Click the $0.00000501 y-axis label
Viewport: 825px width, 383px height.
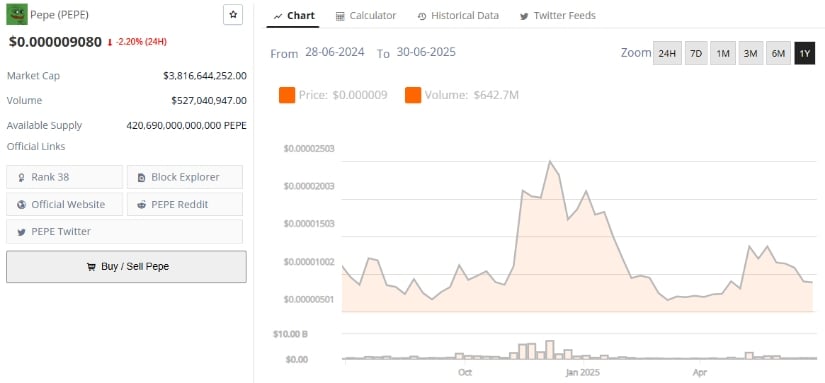(309, 299)
